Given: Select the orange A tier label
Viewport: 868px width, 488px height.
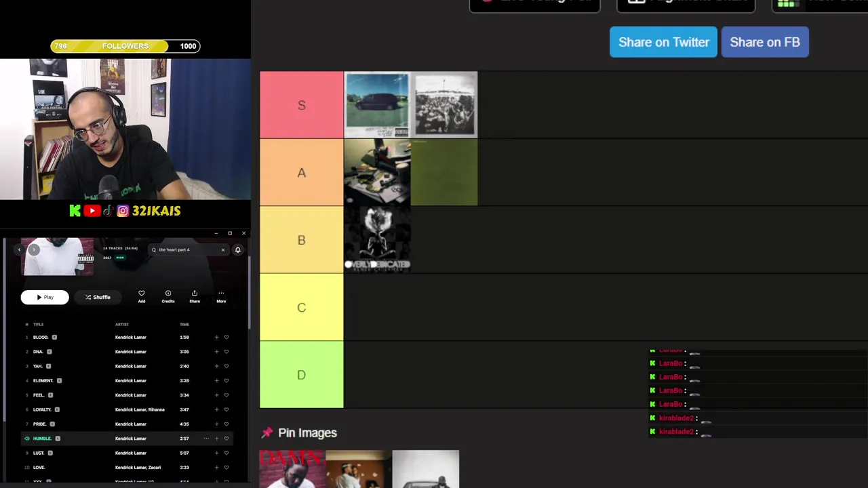Looking at the screenshot, I should [302, 172].
